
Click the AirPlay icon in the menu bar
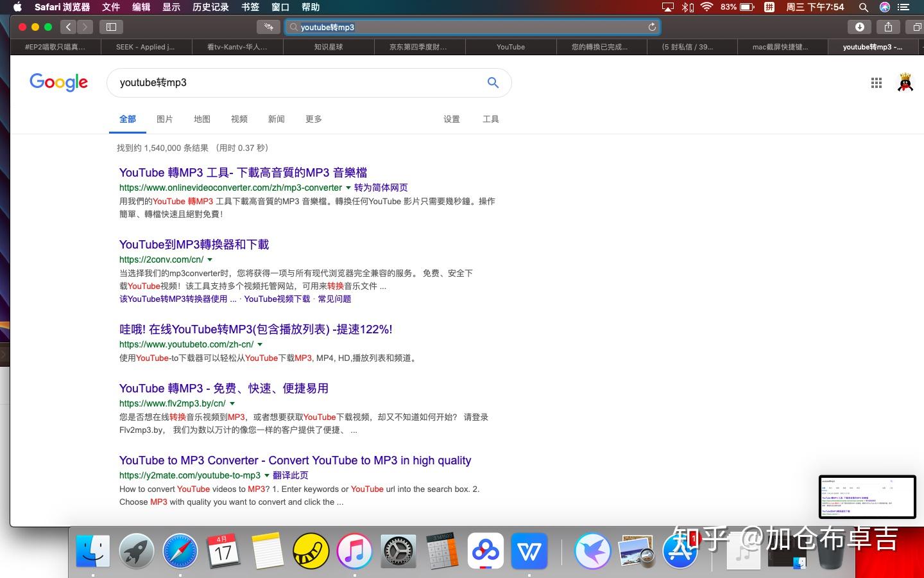[x=668, y=7]
